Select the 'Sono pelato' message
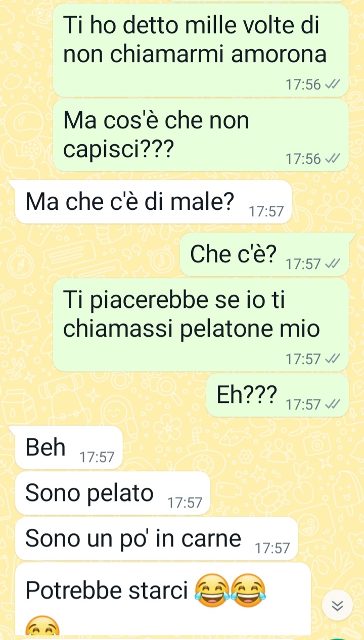 pos(112,493)
